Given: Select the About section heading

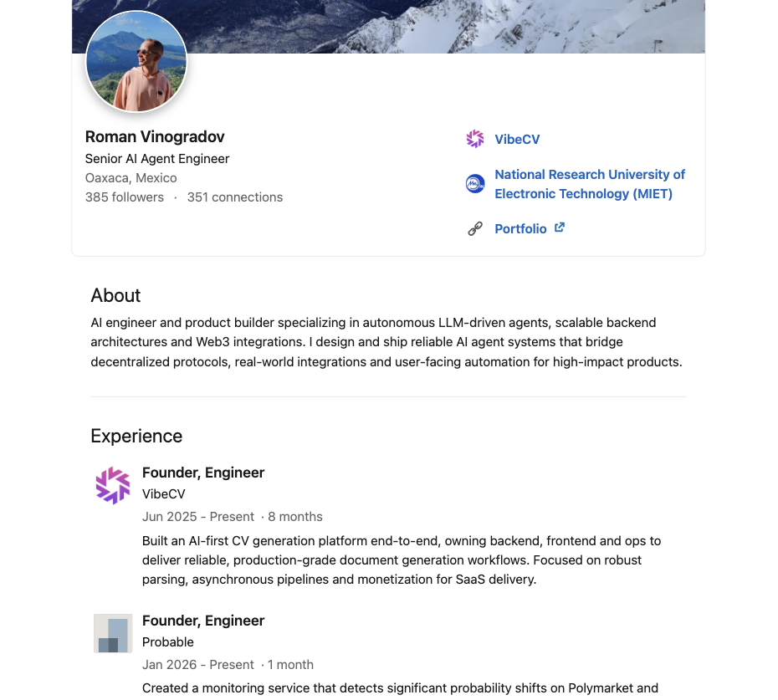Looking at the screenshot, I should click(x=115, y=295).
